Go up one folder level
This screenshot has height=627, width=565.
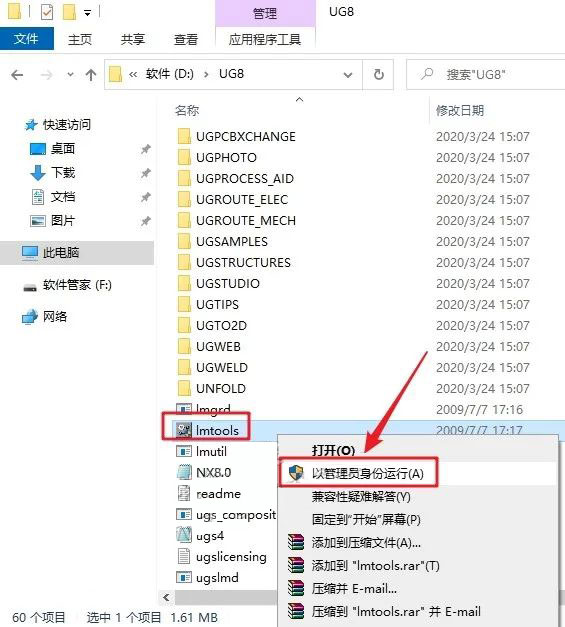[x=91, y=74]
